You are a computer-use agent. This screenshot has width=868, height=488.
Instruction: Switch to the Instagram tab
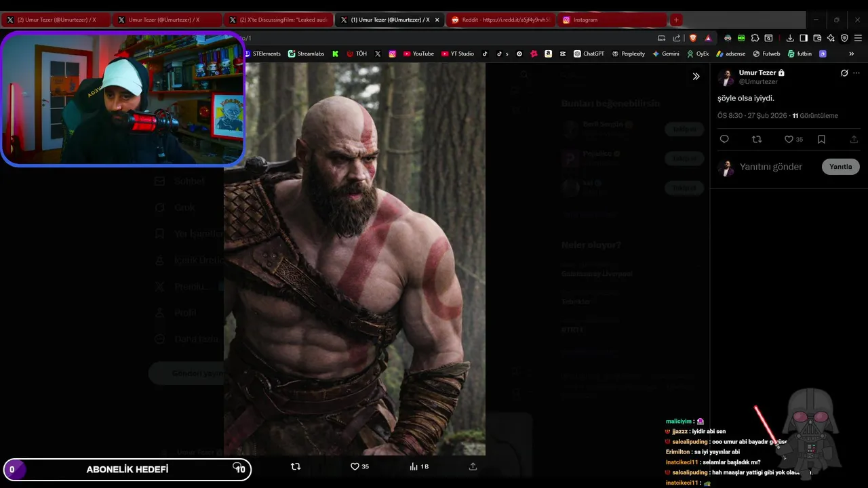[x=612, y=20]
